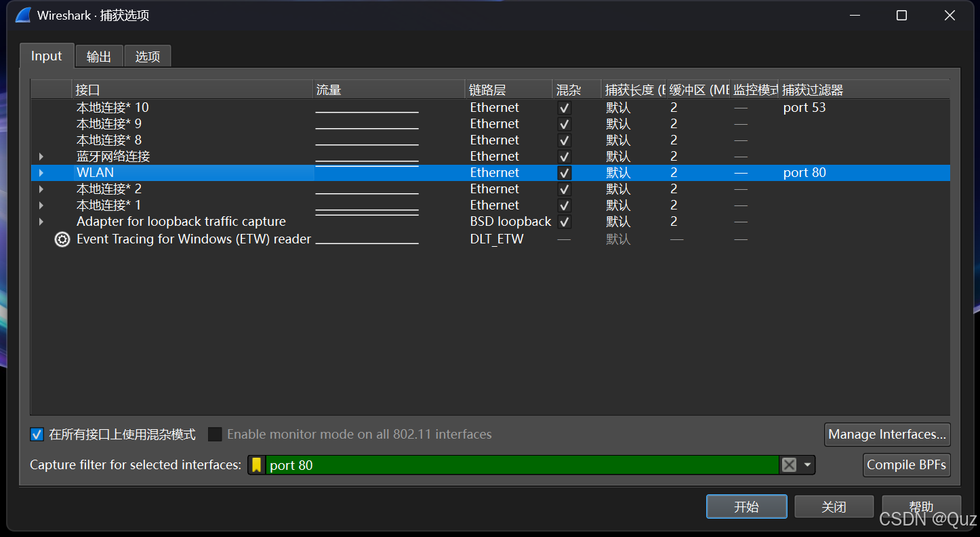Clear the capture filter with the X icon
The height and width of the screenshot is (537, 980).
coord(789,465)
